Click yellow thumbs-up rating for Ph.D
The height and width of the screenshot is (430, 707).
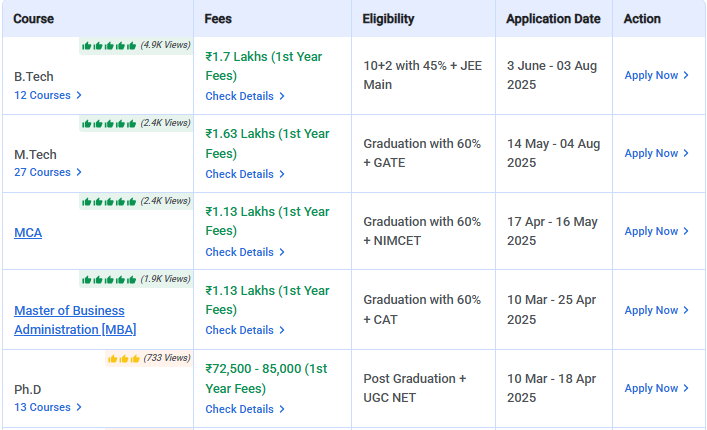coord(122,358)
